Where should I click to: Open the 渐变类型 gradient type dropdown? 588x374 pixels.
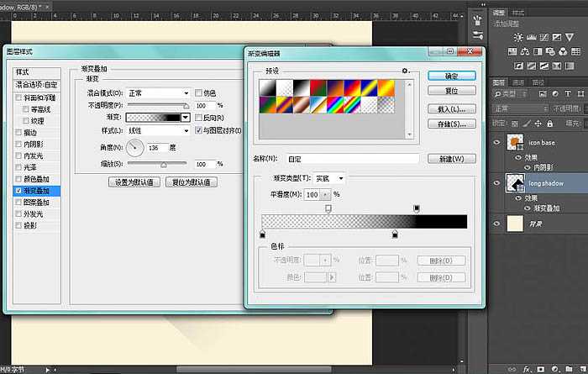pyautogui.click(x=329, y=178)
